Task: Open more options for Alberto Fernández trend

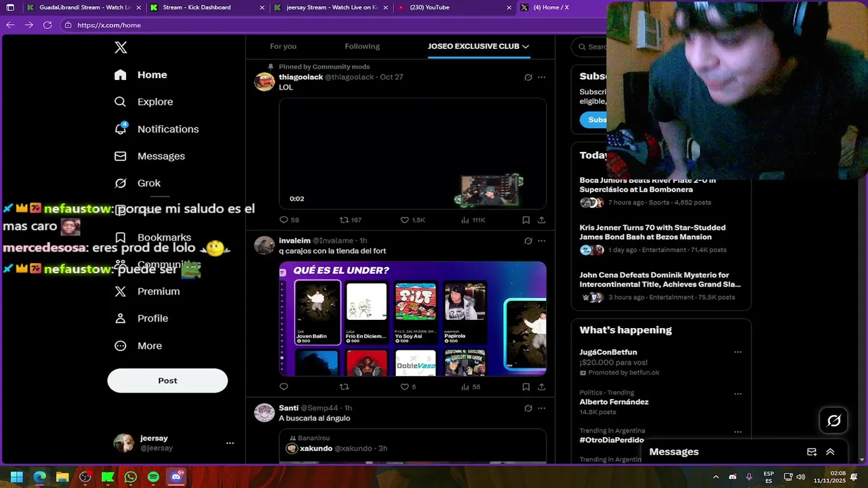Action: (x=738, y=393)
